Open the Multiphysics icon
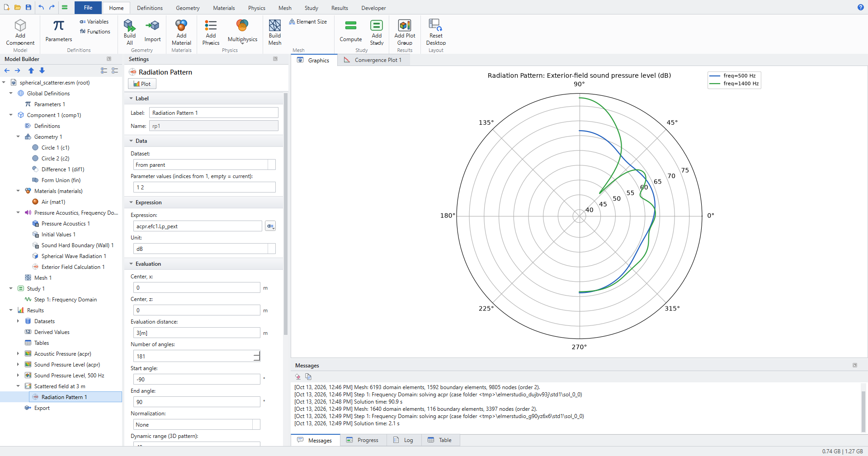 [x=242, y=25]
